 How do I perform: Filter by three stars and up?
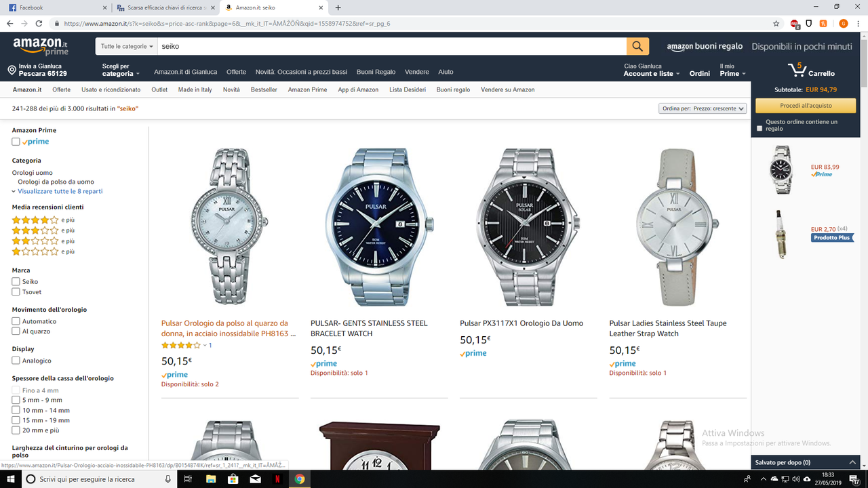pyautogui.click(x=35, y=230)
